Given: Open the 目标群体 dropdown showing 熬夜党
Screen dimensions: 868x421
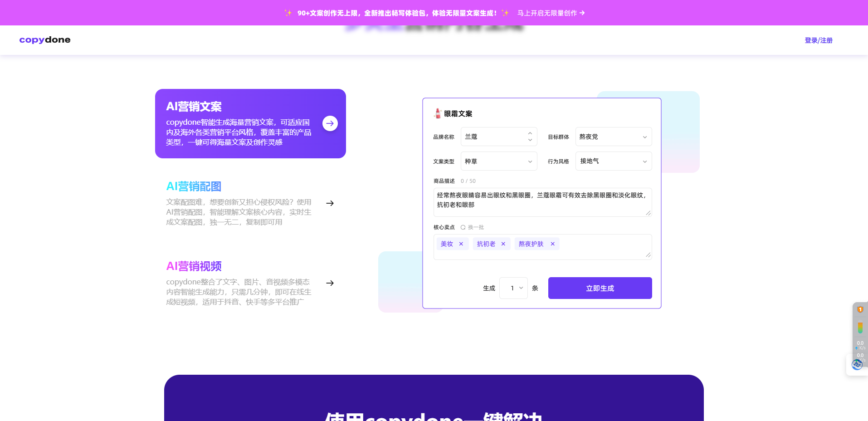Looking at the screenshot, I should pos(613,137).
